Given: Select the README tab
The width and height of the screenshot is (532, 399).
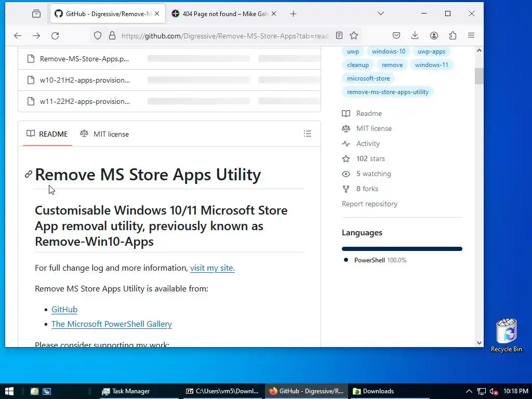Looking at the screenshot, I should (47, 134).
